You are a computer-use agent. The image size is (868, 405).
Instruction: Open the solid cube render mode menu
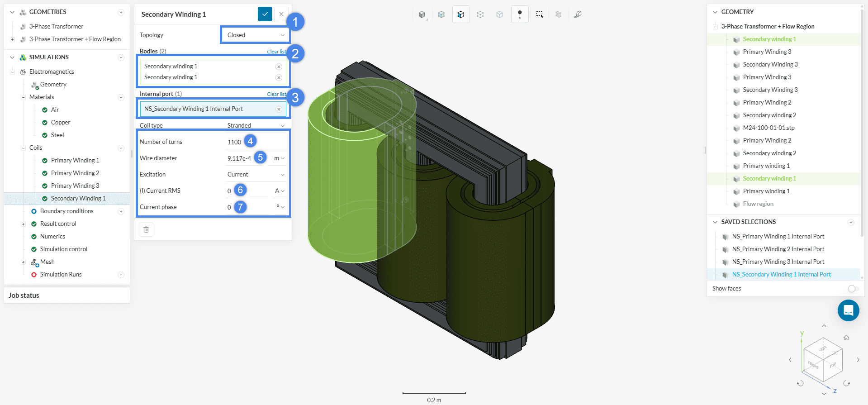click(422, 14)
